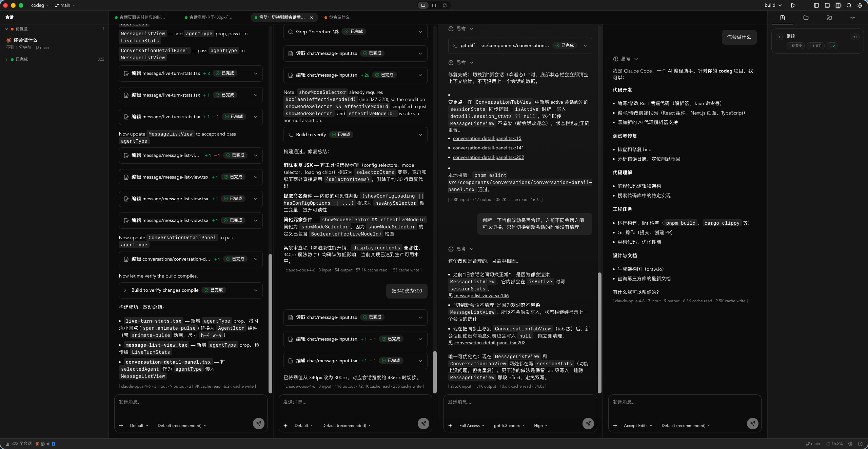Open the High reasoning effort dropdown
The width and height of the screenshot is (868, 449).
(x=540, y=426)
